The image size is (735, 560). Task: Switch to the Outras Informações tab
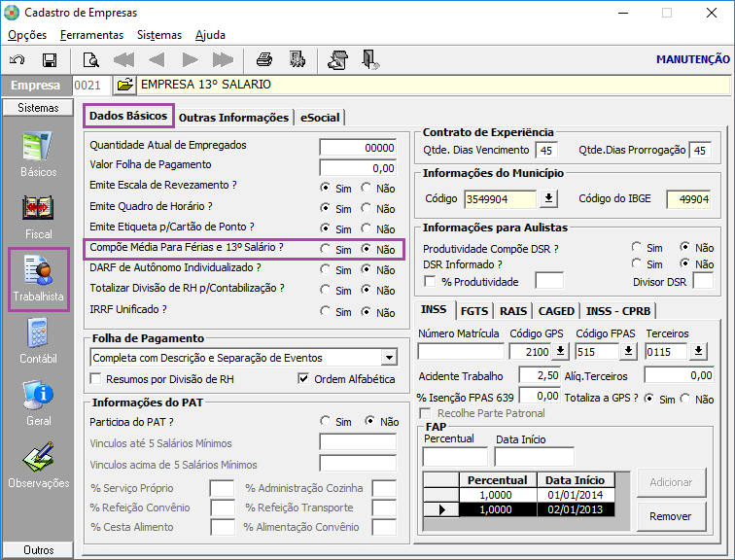234,118
